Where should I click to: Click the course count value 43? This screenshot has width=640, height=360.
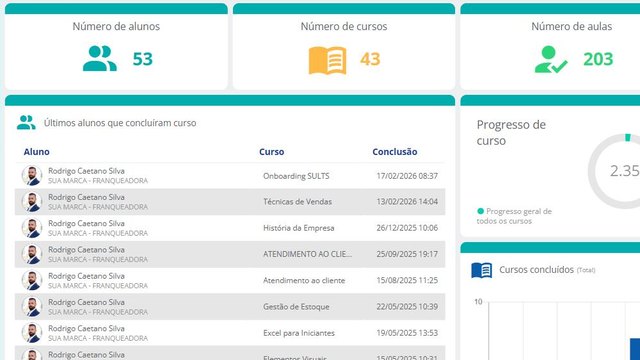pyautogui.click(x=370, y=59)
